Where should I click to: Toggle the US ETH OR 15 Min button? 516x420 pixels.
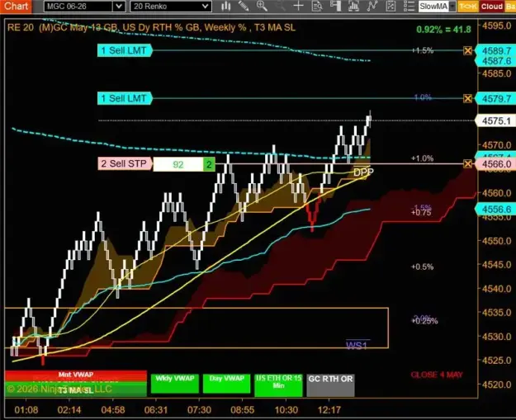278,385
